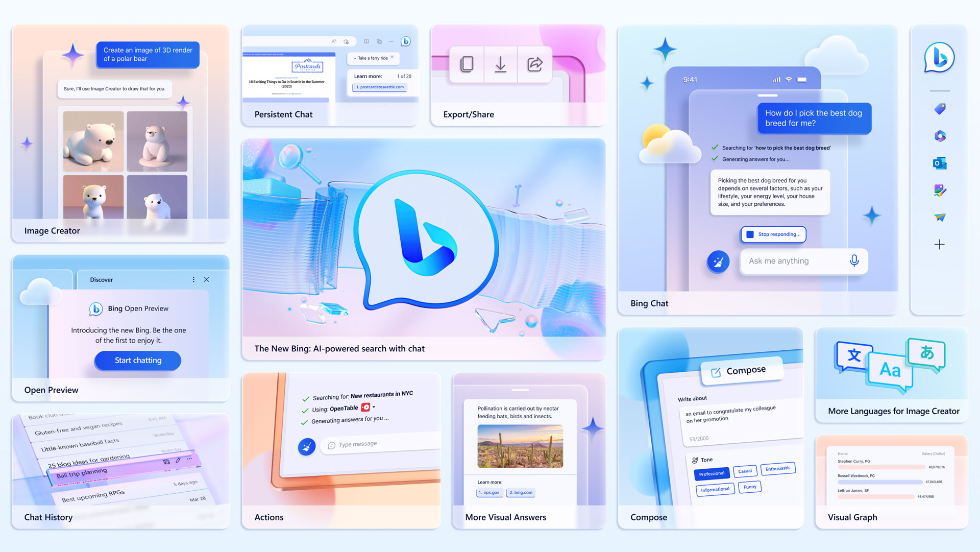Screen dimensions: 980x552
Task: Click Start chatting button in Open Preview
Action: coord(137,359)
